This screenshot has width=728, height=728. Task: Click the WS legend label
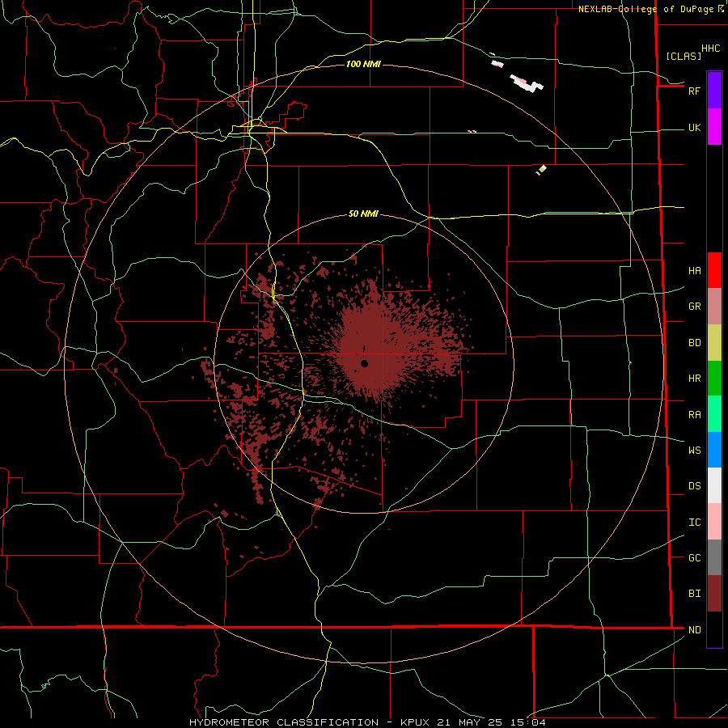[x=694, y=451]
